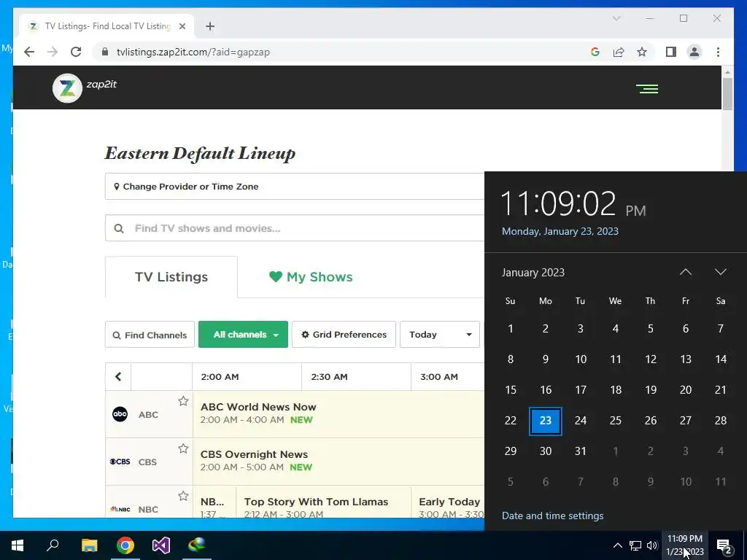Click the zap2it logo

coord(85,88)
